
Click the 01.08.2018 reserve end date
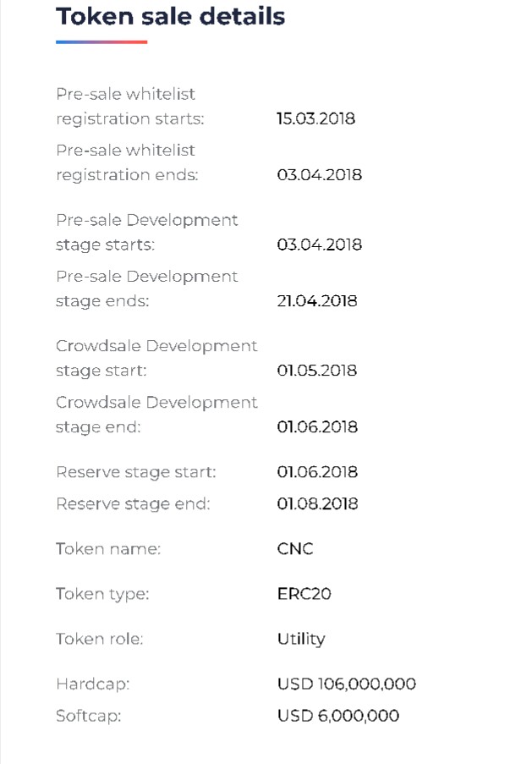[317, 504]
